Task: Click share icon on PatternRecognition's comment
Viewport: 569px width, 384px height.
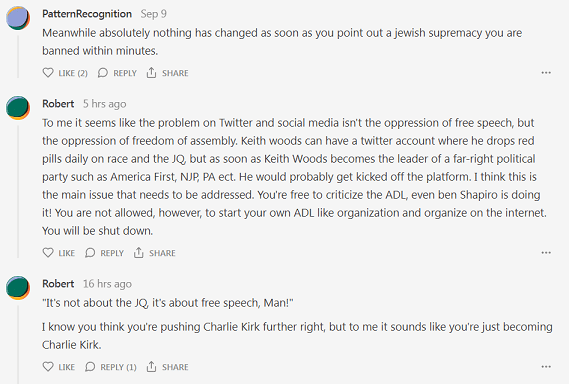Action: 151,73
